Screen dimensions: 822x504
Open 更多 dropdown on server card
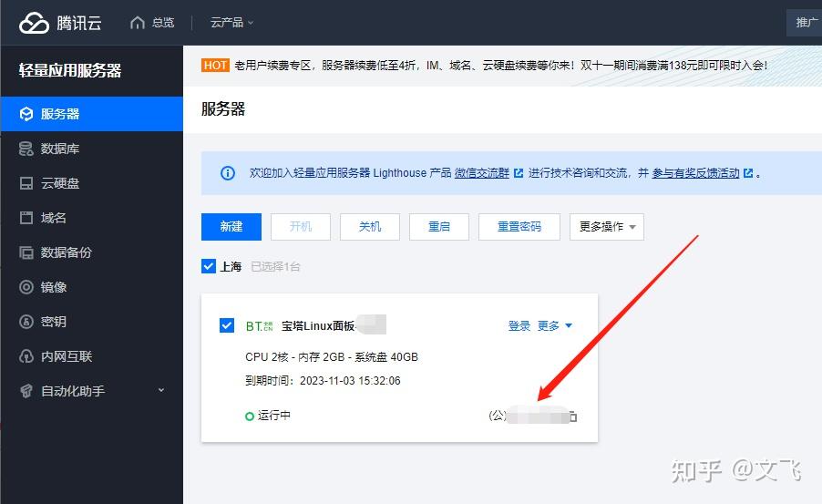click(x=555, y=325)
